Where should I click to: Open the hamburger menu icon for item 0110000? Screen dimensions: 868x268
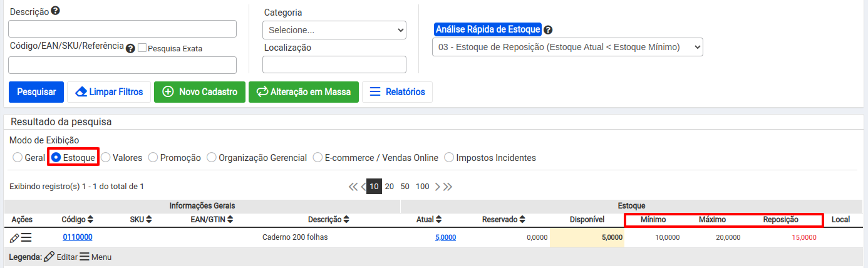click(26, 237)
